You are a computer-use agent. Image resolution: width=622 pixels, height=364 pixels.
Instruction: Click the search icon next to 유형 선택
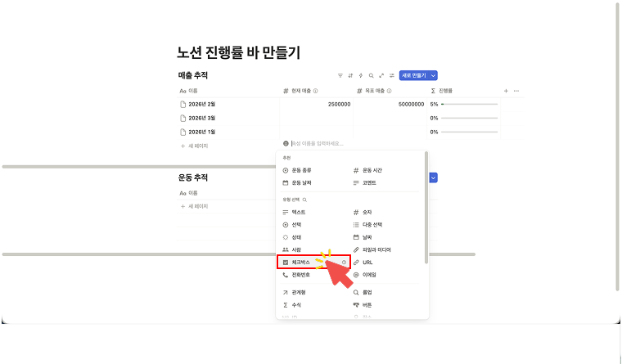[x=304, y=200]
